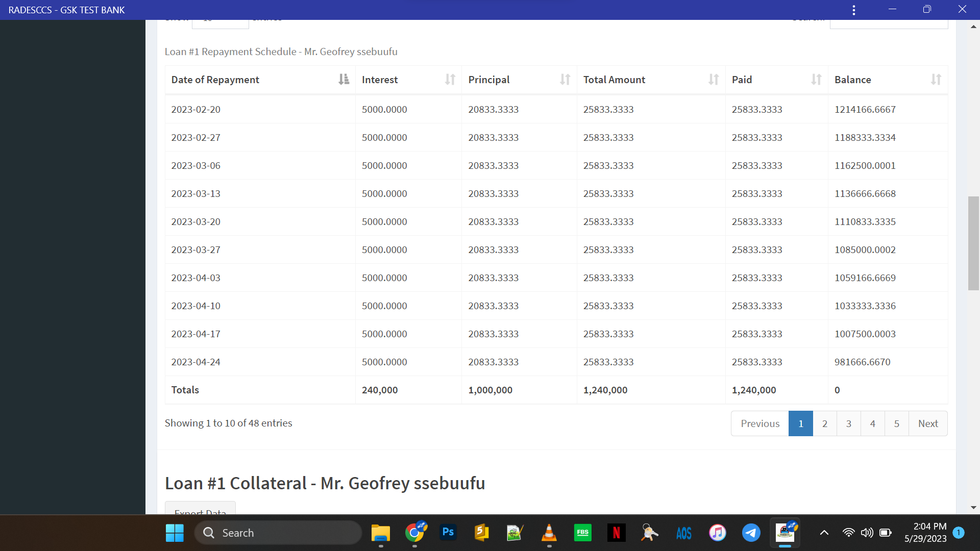Viewport: 980px width, 551px height.
Task: Sort table by Interest column icon
Action: coord(450,80)
